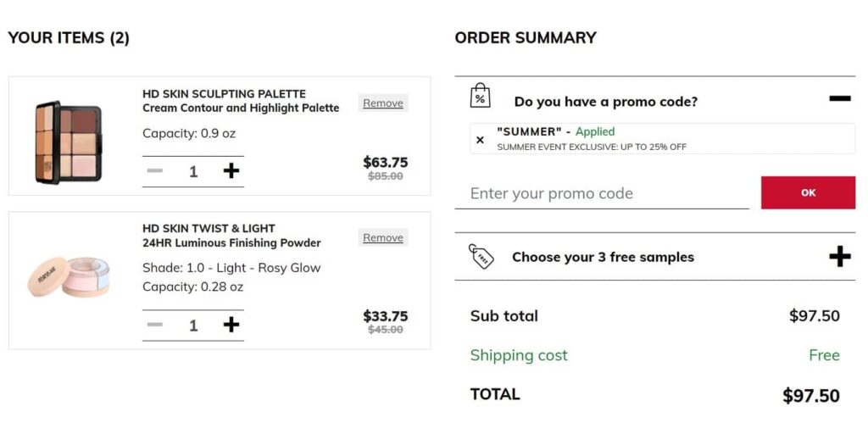
Task: Decrease Twist & Light powder quantity
Action: click(154, 325)
